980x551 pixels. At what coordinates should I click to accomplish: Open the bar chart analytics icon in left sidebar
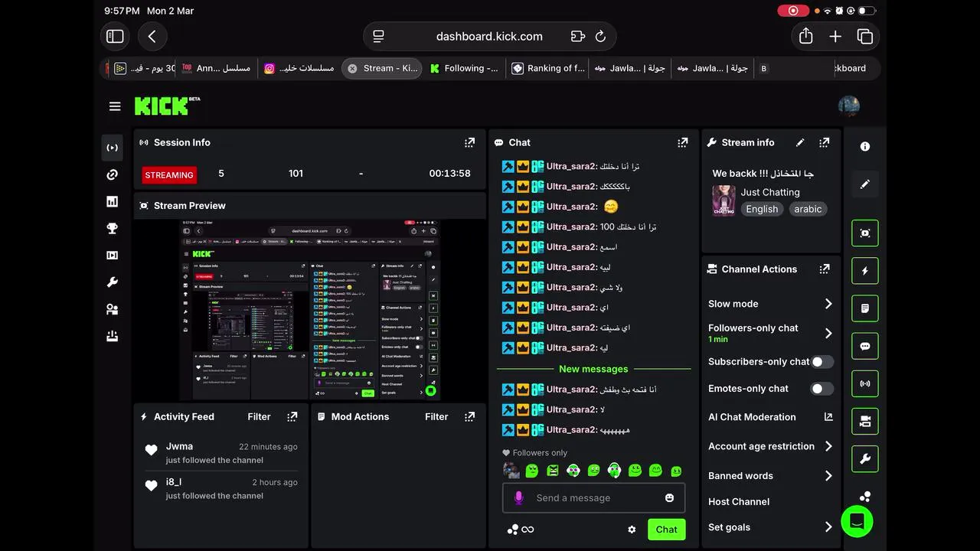tap(113, 202)
